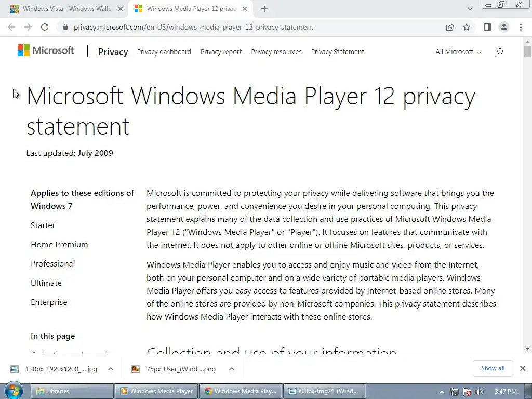Click the page scrollbar thumb
The image size is (532, 399).
[527, 51]
